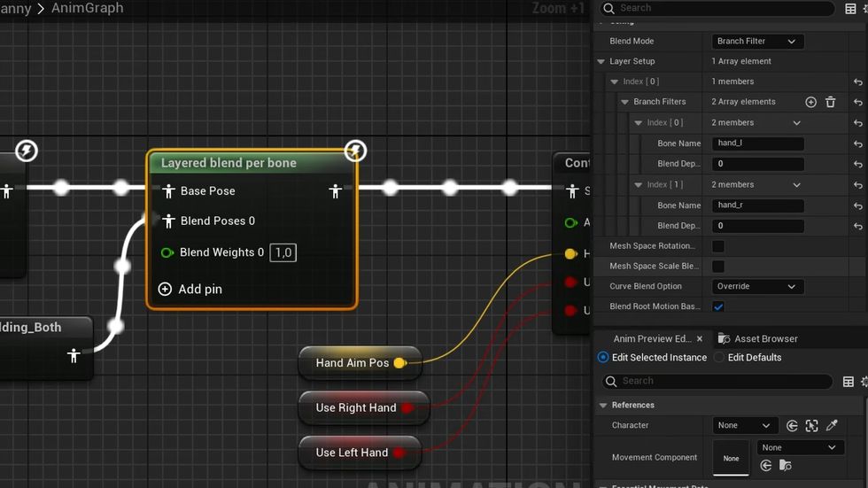868x488 pixels.
Task: Select Layered blend per bone node title
Action: point(229,163)
